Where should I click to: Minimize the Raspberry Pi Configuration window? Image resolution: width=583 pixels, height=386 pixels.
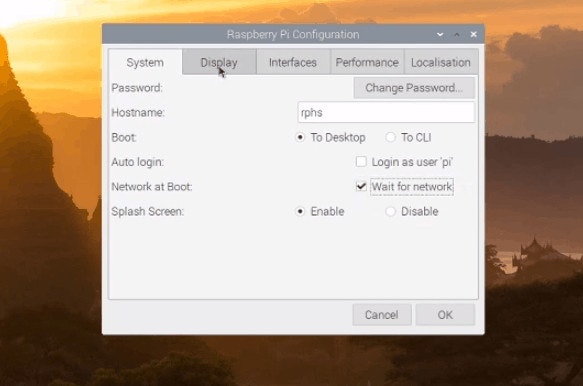440,34
